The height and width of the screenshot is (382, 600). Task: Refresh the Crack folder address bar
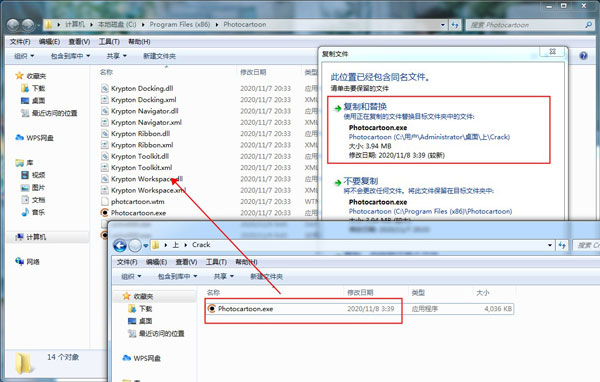(562, 245)
